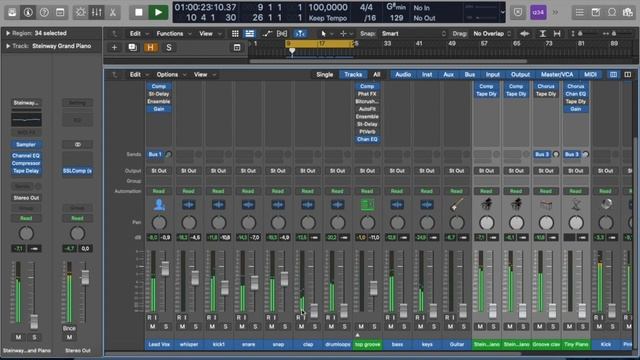
Task: Filter mixer by Aux channels
Action: point(449,75)
